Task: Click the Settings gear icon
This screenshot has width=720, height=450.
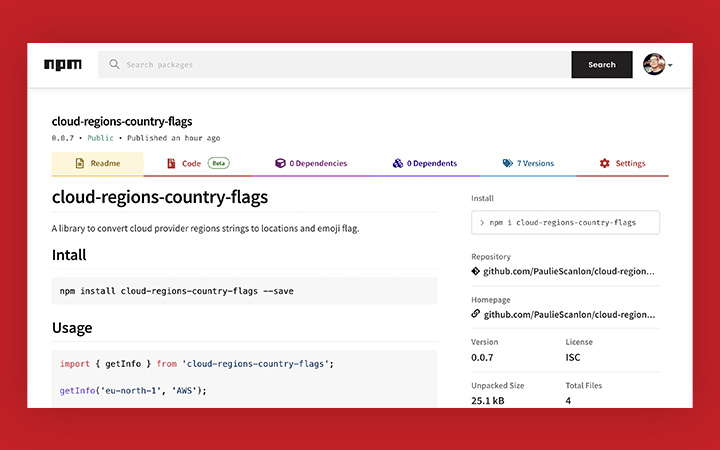Action: (605, 163)
